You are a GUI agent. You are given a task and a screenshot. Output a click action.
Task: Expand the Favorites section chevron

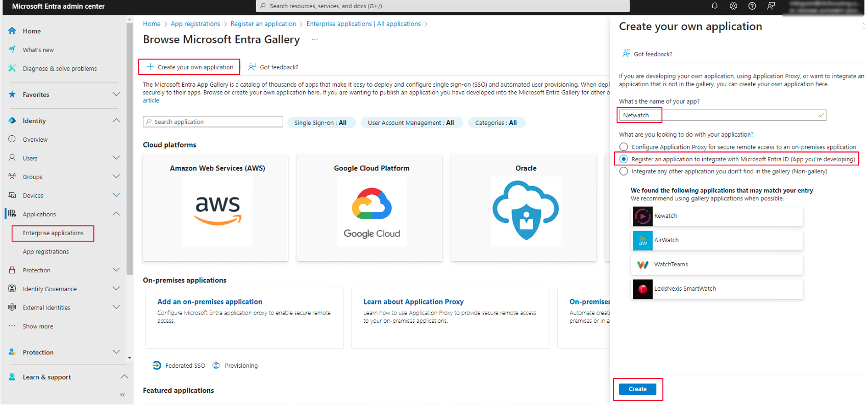116,94
